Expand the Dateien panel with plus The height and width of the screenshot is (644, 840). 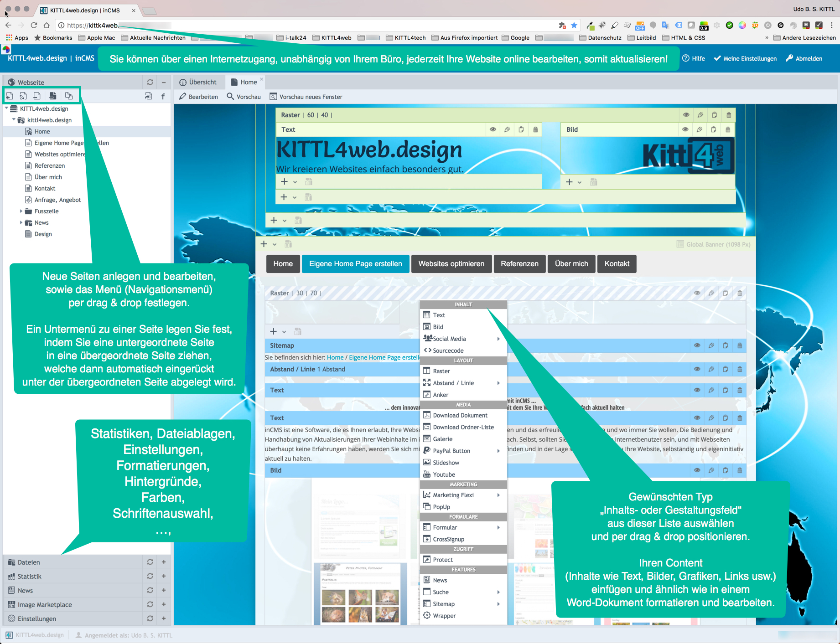pyautogui.click(x=164, y=562)
